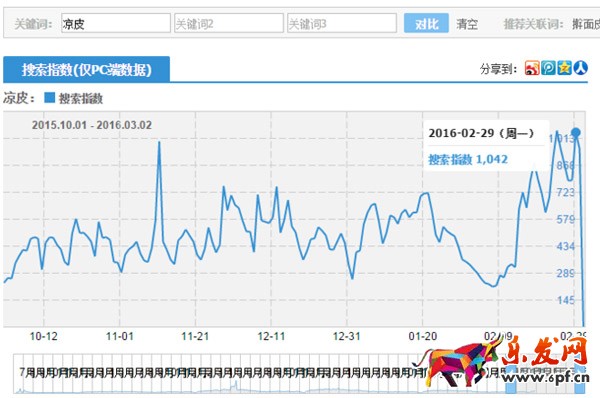This screenshot has height=398, width=600.
Task: Click the 关键词3 input box
Action: (342, 23)
